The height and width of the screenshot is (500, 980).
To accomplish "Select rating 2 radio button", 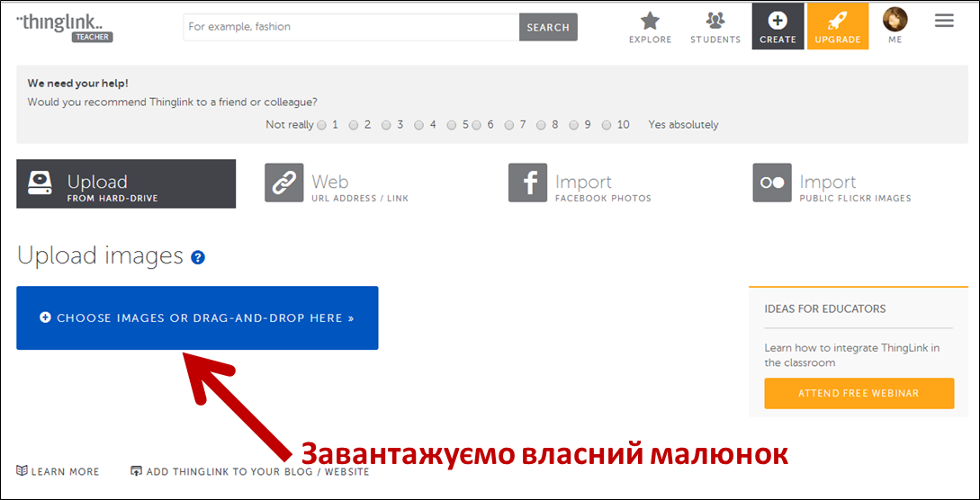I will coord(354,125).
